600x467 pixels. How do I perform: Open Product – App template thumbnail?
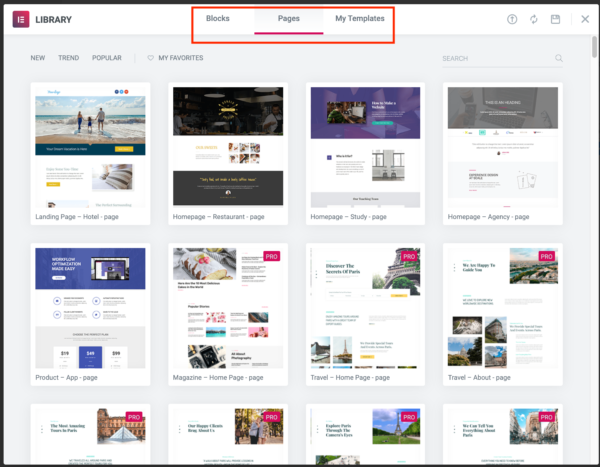90,308
